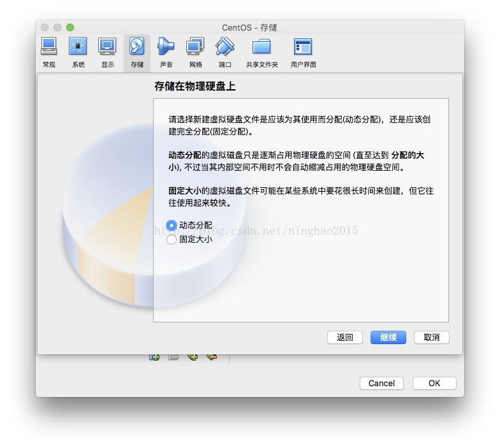The image size is (500, 448).
Task: Click the 继续 (Continue) button
Action: coord(388,338)
